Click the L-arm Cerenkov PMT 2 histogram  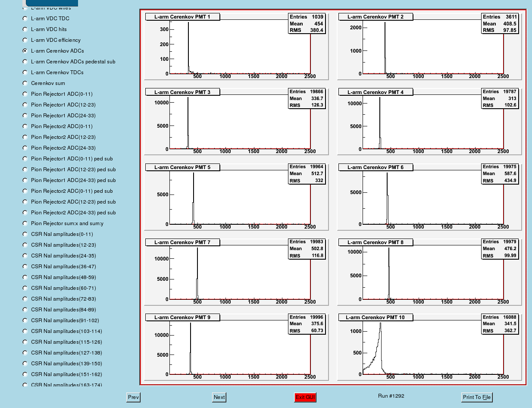point(429,47)
